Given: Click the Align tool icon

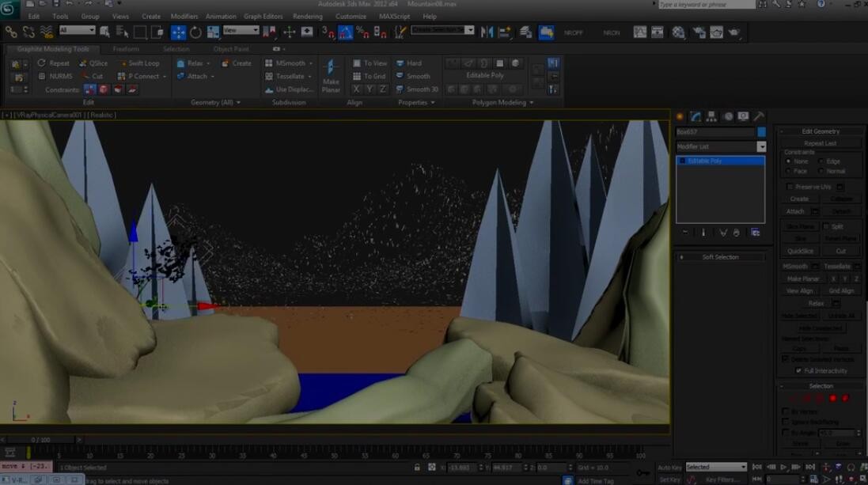Looking at the screenshot, I should coord(505,32).
